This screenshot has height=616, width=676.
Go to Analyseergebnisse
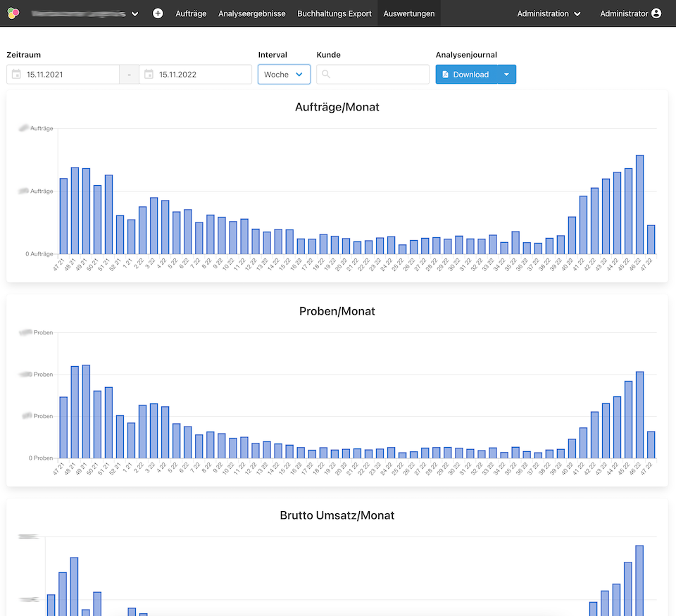coord(252,14)
